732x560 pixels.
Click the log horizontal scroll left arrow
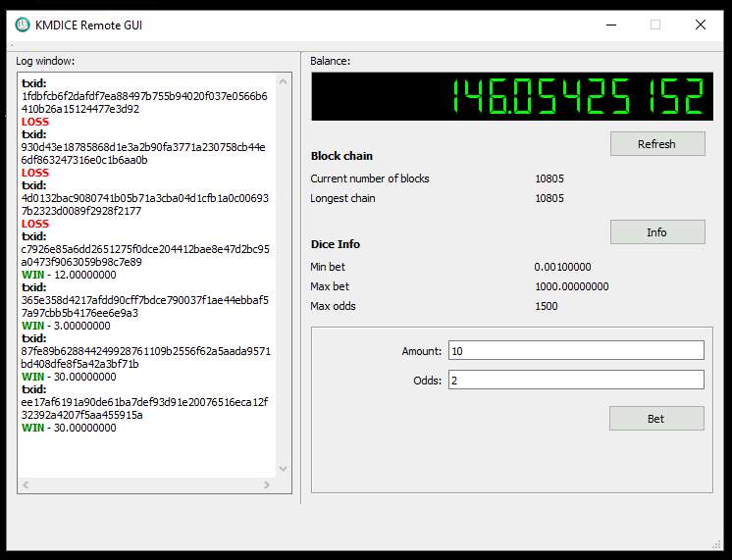(26, 484)
